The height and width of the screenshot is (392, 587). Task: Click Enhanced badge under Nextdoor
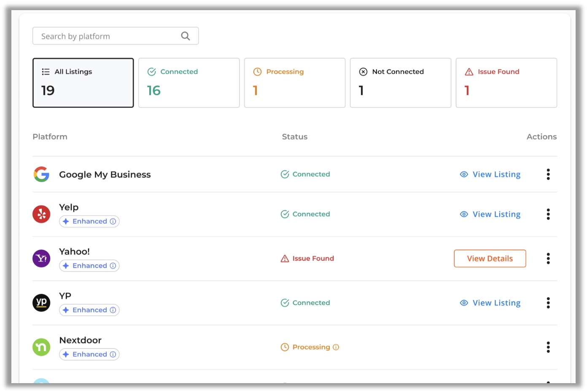pos(89,354)
